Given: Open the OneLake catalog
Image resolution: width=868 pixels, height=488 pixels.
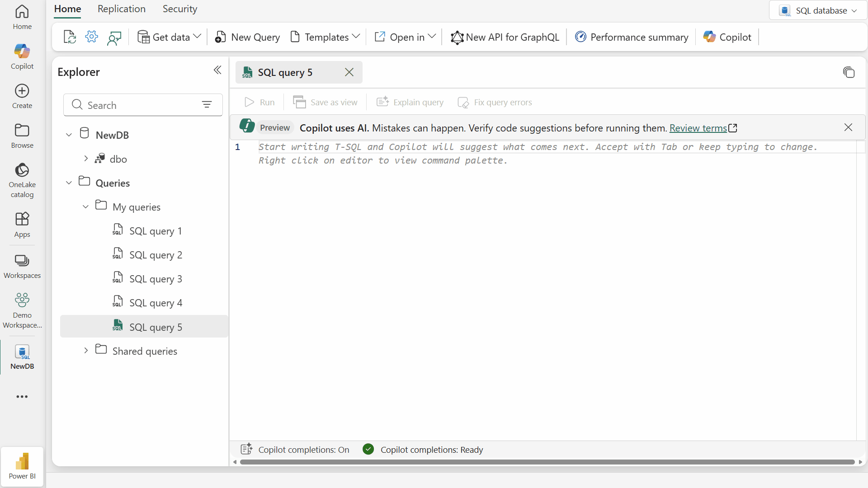Looking at the screenshot, I should click(22, 179).
